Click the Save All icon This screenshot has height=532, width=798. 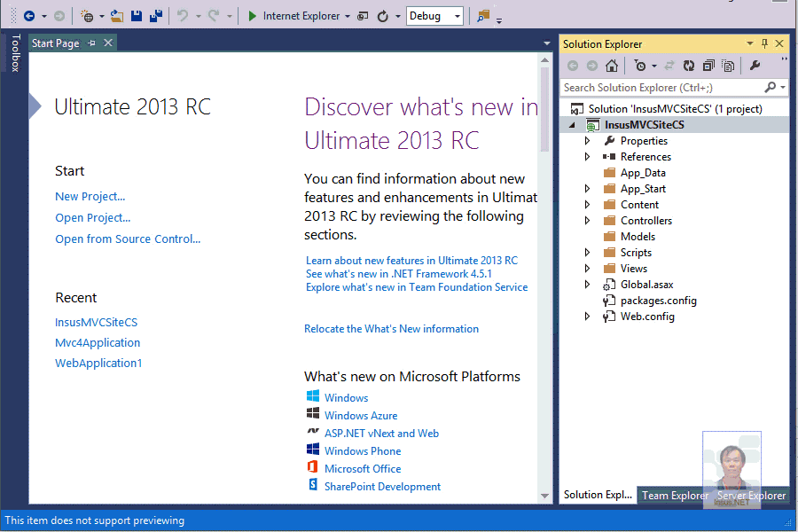tap(156, 16)
